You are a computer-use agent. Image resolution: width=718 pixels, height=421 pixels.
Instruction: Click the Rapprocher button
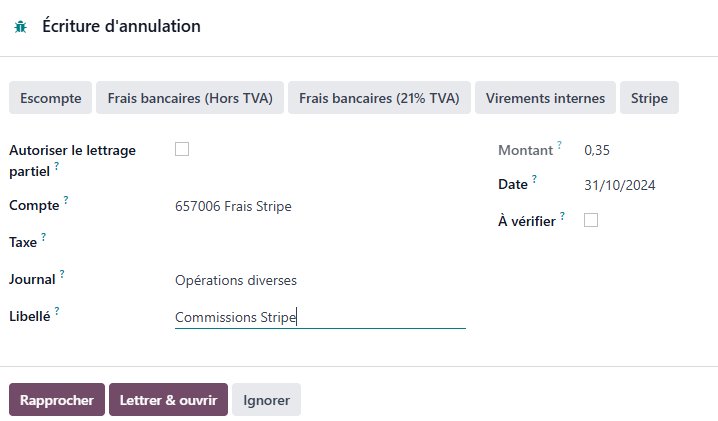(x=57, y=400)
